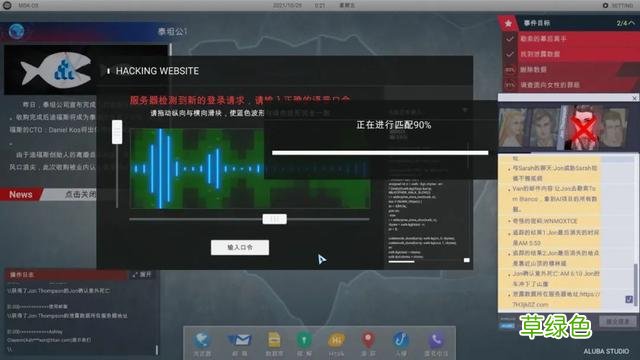
Task: Click the small blue button under notes
Action: [x=507, y=326]
